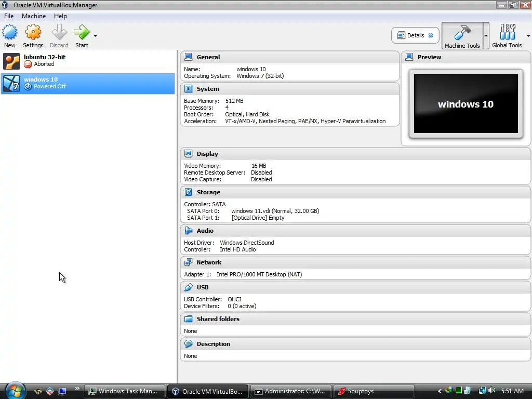Open the Network settings header link
Viewport: 532px width, 399px height.
(x=209, y=262)
